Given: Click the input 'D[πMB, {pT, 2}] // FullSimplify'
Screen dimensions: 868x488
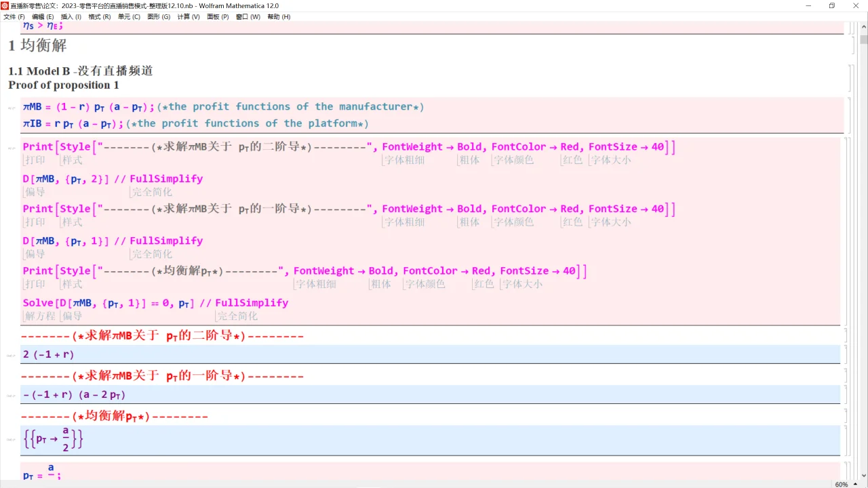Looking at the screenshot, I should pos(113,180).
